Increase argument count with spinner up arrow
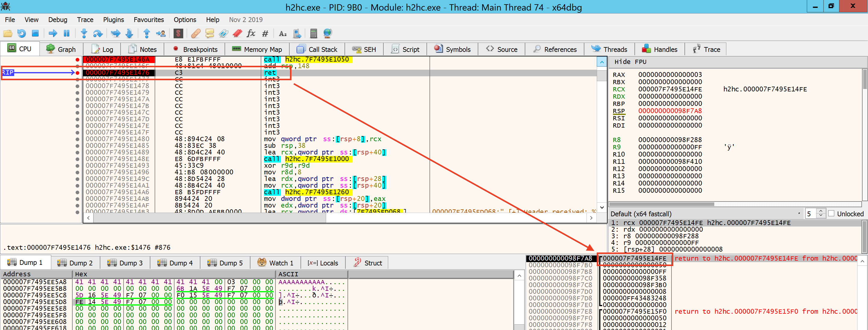 click(x=821, y=211)
